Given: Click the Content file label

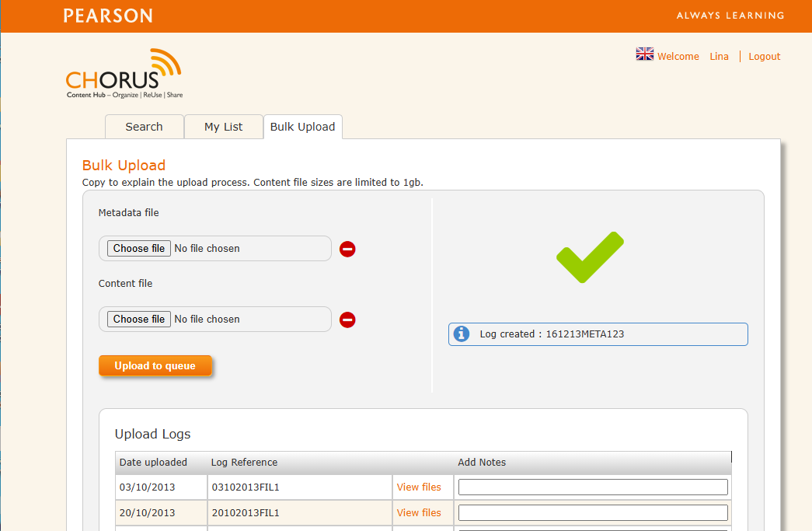Looking at the screenshot, I should (125, 283).
